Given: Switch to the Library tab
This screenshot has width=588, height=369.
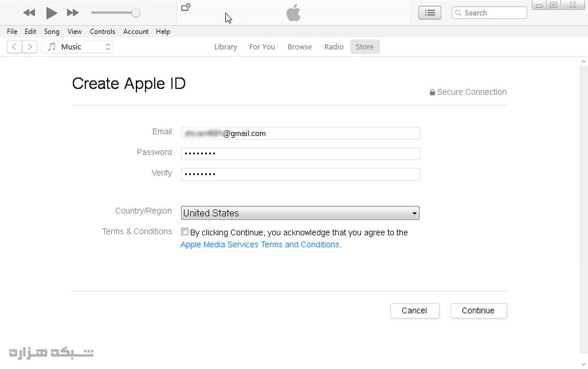Looking at the screenshot, I should (x=225, y=47).
